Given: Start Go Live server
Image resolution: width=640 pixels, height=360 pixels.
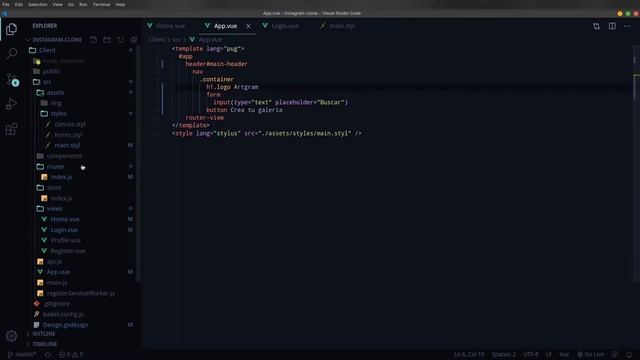Looking at the screenshot, I should pos(590,354).
